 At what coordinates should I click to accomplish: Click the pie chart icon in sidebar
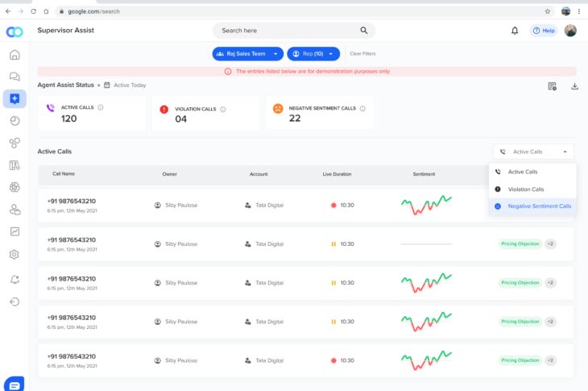pos(14,121)
